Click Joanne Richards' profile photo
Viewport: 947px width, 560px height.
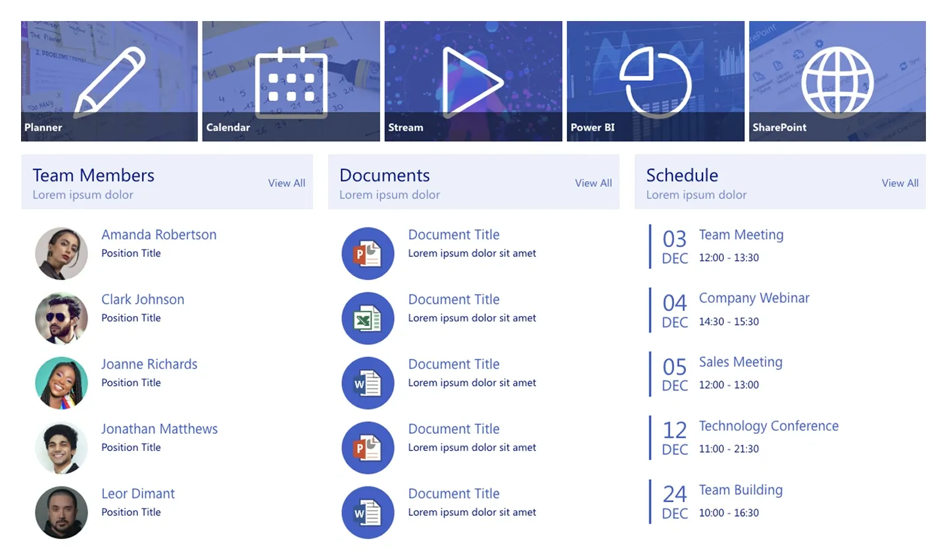coord(61,383)
